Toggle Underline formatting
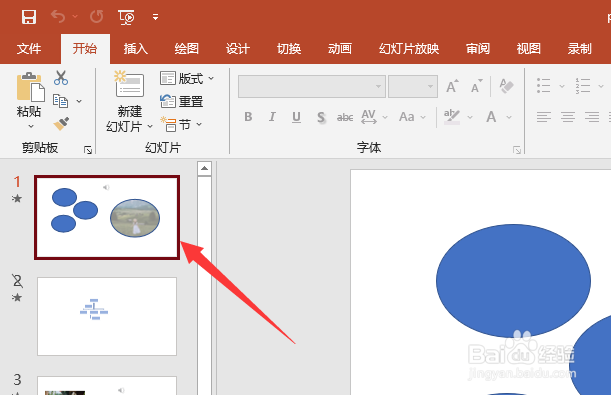The image size is (611, 395). coord(296,117)
